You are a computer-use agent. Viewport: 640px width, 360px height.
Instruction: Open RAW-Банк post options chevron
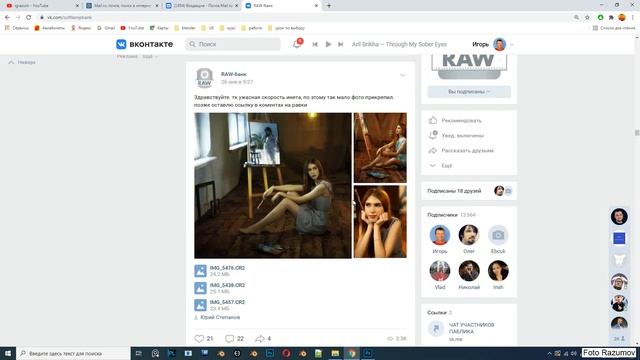pyautogui.click(x=402, y=75)
